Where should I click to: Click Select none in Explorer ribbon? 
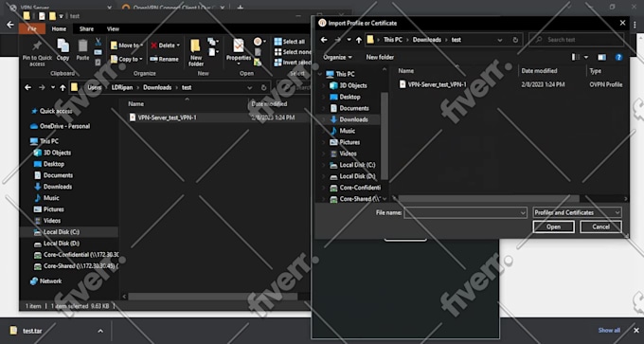(293, 52)
